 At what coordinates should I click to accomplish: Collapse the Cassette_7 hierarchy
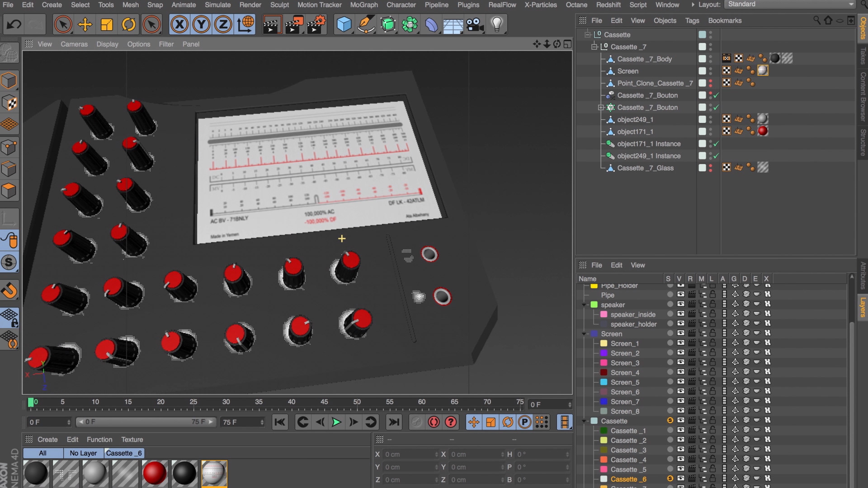594,47
